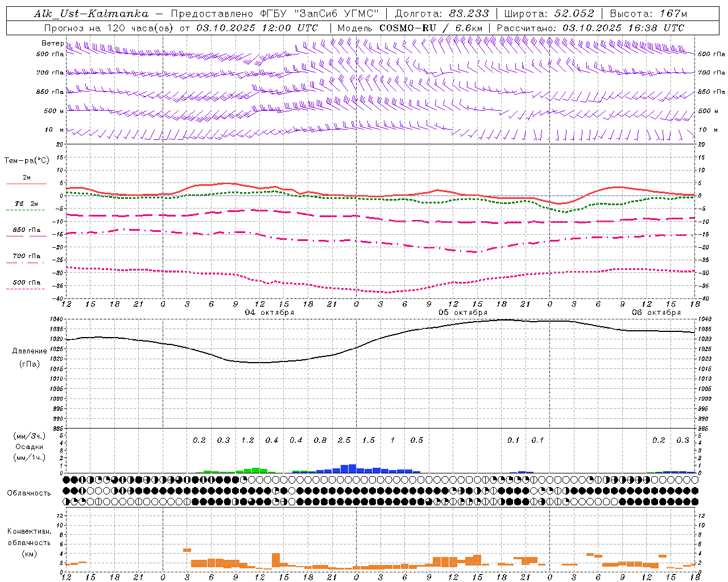Click the (мм/1ч.) precipitation unit label
This screenshot has width=728, height=582.
click(x=30, y=458)
